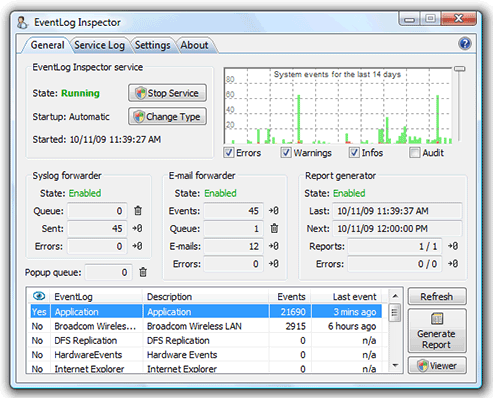Click the event log list scroll-up arrow

pos(395,296)
